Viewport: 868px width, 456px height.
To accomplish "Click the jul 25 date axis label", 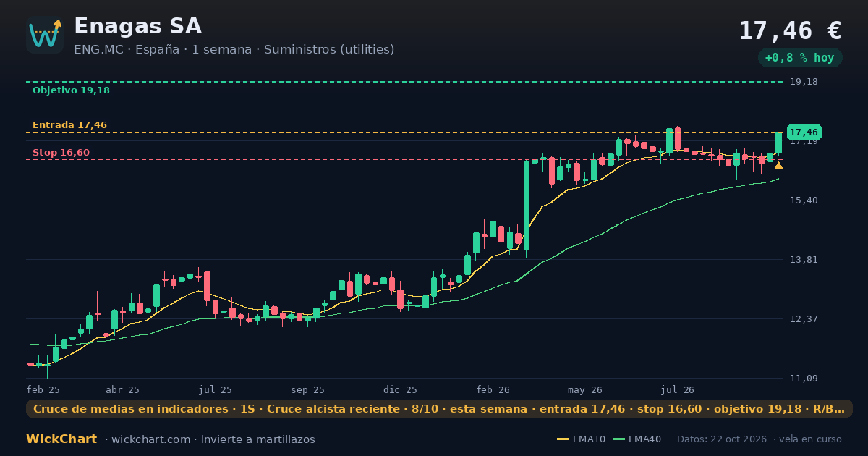I will [216, 389].
